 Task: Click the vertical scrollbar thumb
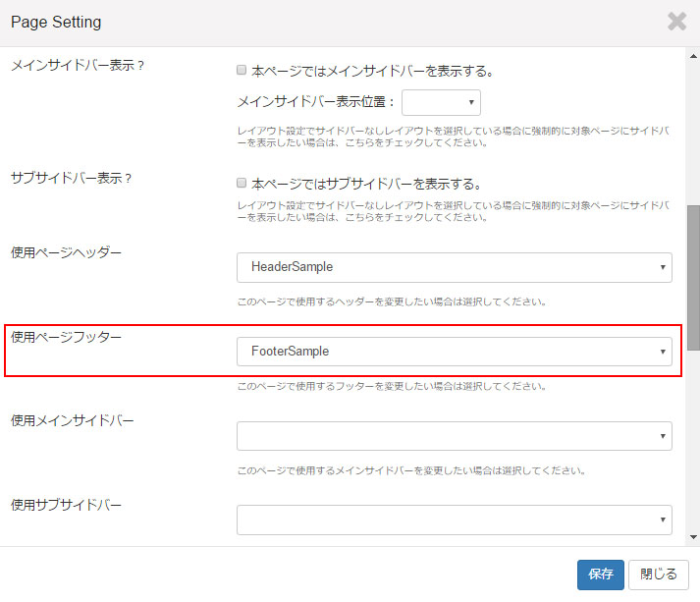[x=693, y=277]
